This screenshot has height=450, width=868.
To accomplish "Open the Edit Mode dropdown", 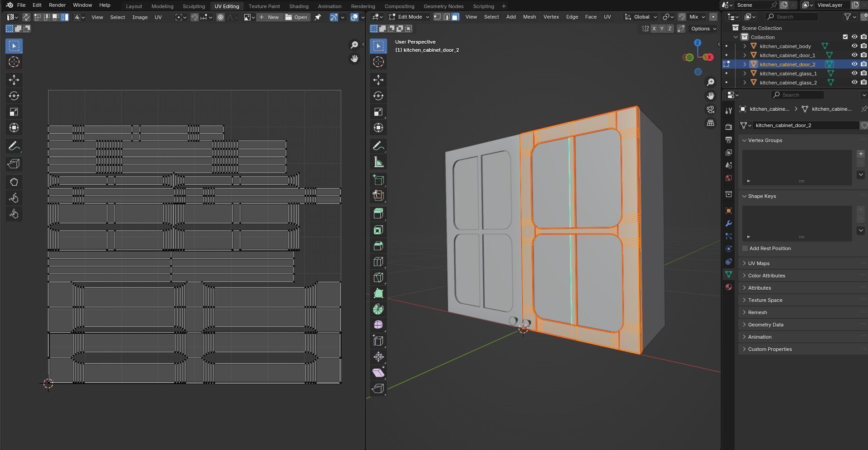I will pyautogui.click(x=409, y=17).
